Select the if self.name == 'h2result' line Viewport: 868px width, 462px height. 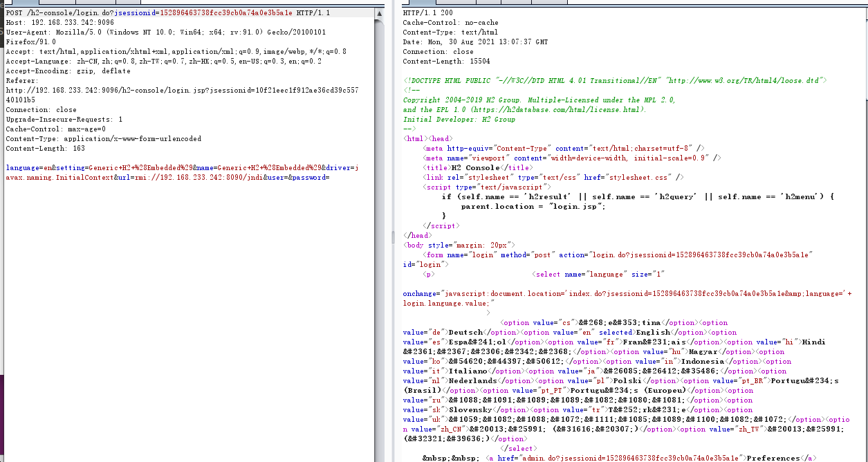[638, 197]
